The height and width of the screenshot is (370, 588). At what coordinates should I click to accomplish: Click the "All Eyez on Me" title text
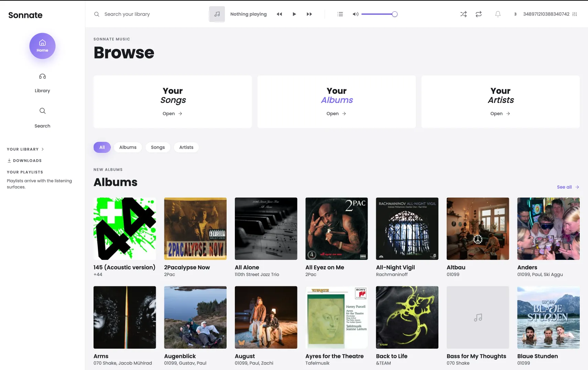[x=325, y=267]
